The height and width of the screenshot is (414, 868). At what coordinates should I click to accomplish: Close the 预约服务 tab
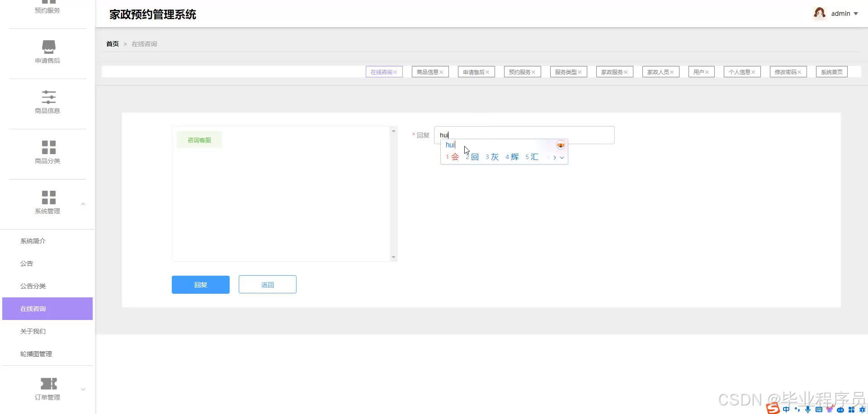click(533, 72)
